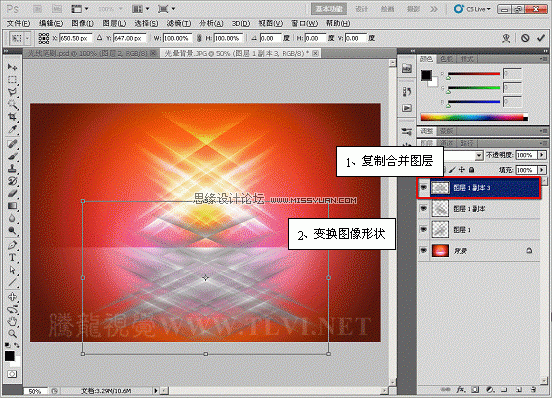Click the color spectrum ramp bar
The width and height of the screenshot is (552, 398).
click(474, 118)
